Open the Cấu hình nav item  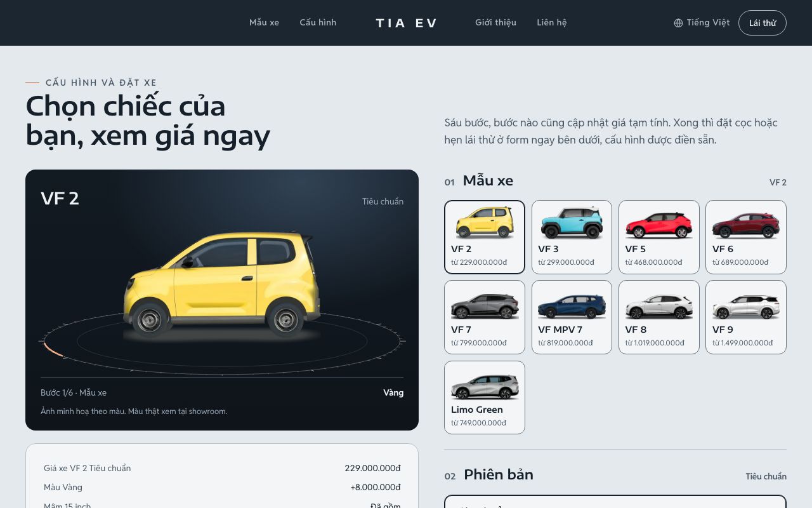click(318, 22)
